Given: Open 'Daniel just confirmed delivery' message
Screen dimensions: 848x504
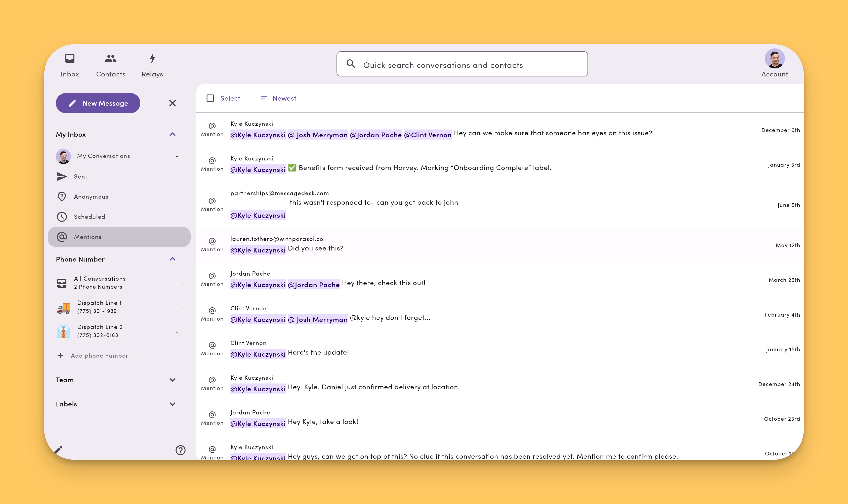Looking at the screenshot, I should 373,387.
